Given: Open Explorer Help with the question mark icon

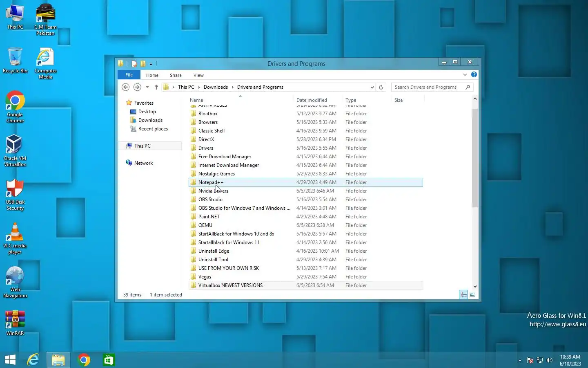Looking at the screenshot, I should pos(474,74).
